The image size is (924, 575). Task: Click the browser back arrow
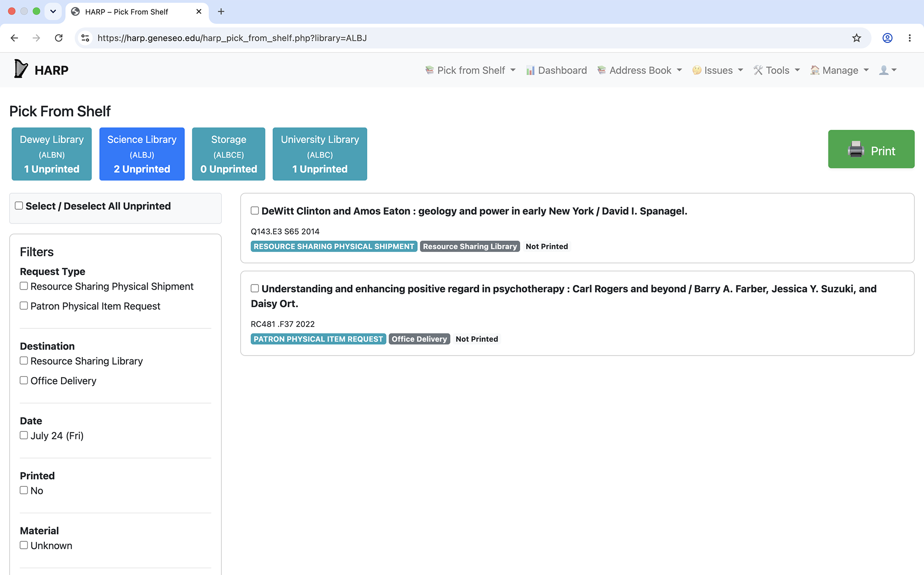point(14,38)
